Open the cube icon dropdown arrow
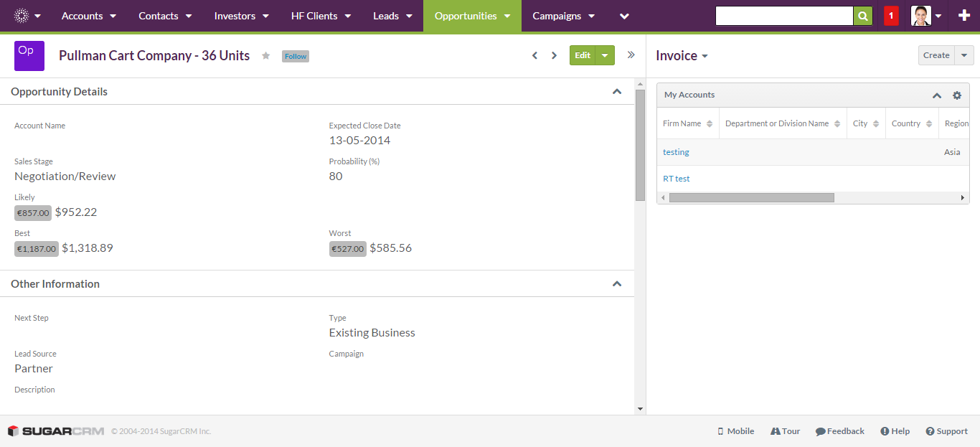This screenshot has height=447, width=980. pos(37,16)
